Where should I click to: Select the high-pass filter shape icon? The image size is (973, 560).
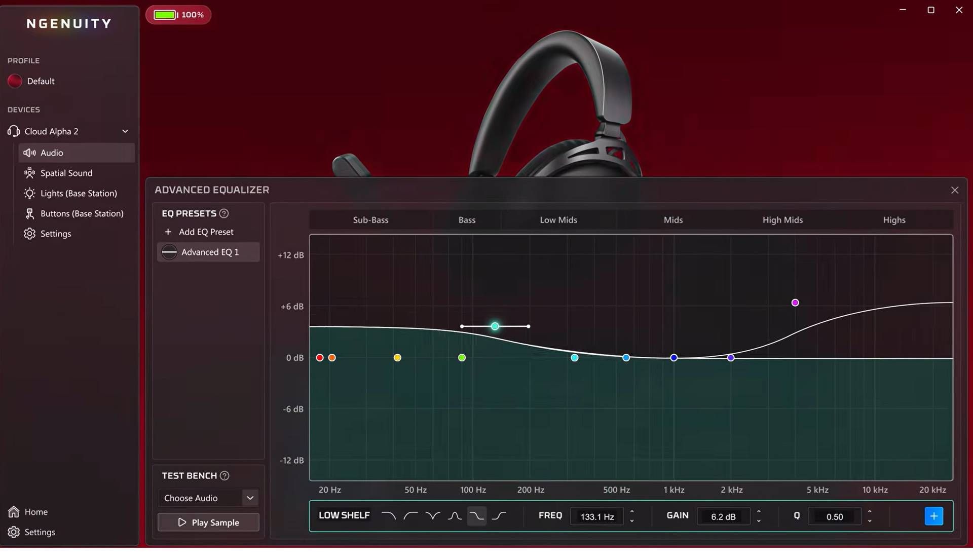[410, 516]
